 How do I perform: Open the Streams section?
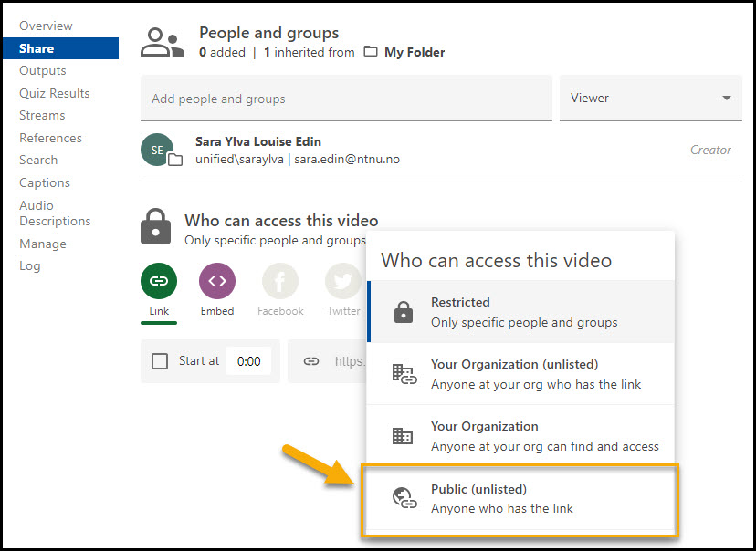(42, 116)
